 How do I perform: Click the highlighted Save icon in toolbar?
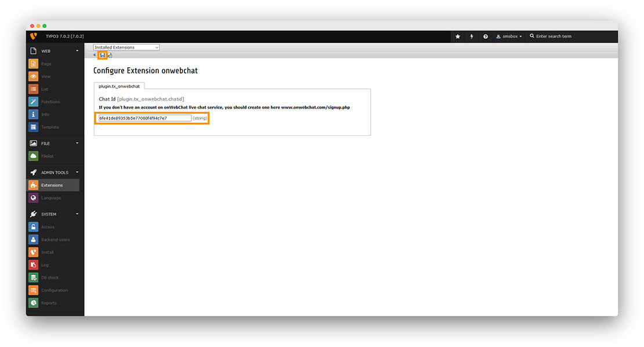[x=103, y=55]
